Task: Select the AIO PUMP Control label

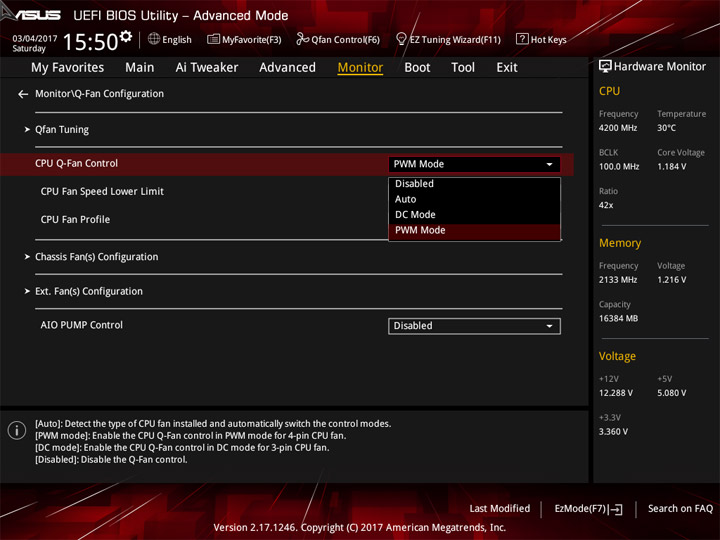Action: (x=81, y=325)
